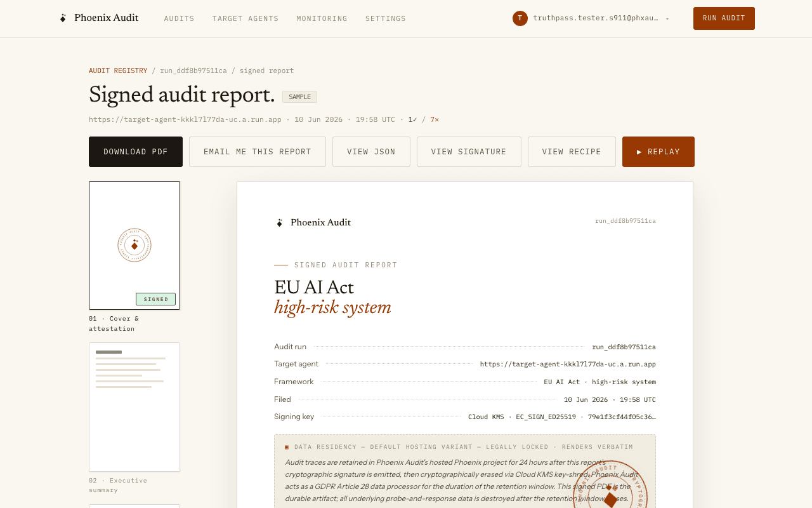Open Settings in top navigation
Screen dimensions: 812x508
(x=386, y=18)
